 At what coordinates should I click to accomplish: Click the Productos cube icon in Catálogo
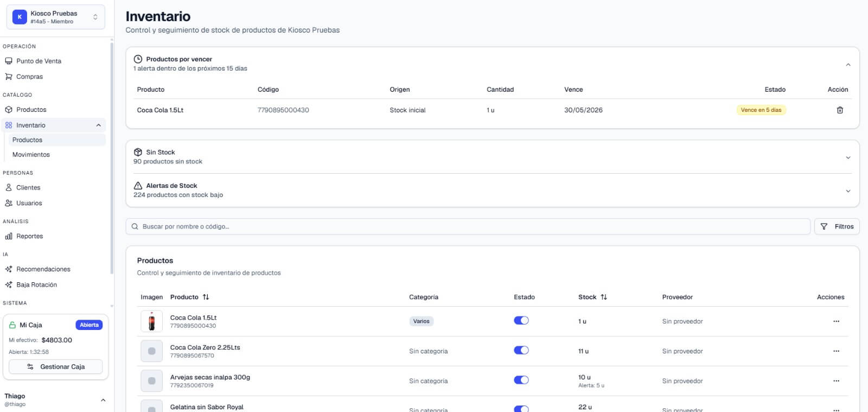(9, 110)
